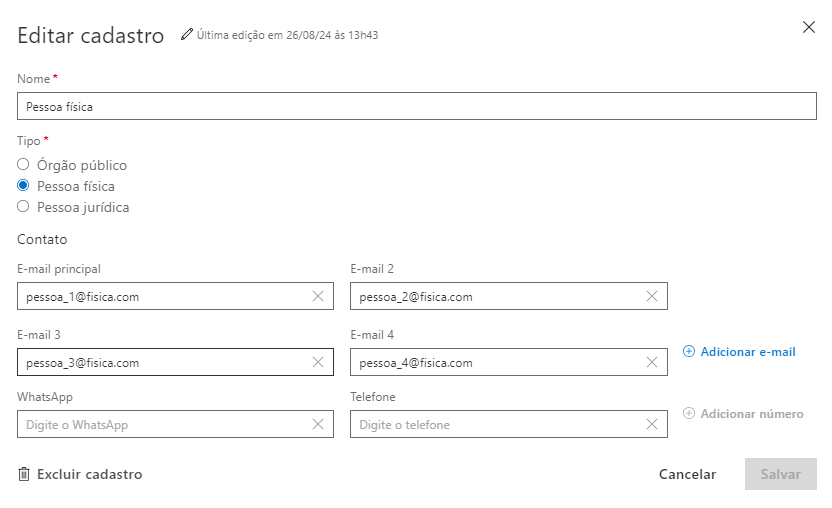832x508 pixels.
Task: Click the X icon in E-mail 3 field
Action: click(318, 362)
